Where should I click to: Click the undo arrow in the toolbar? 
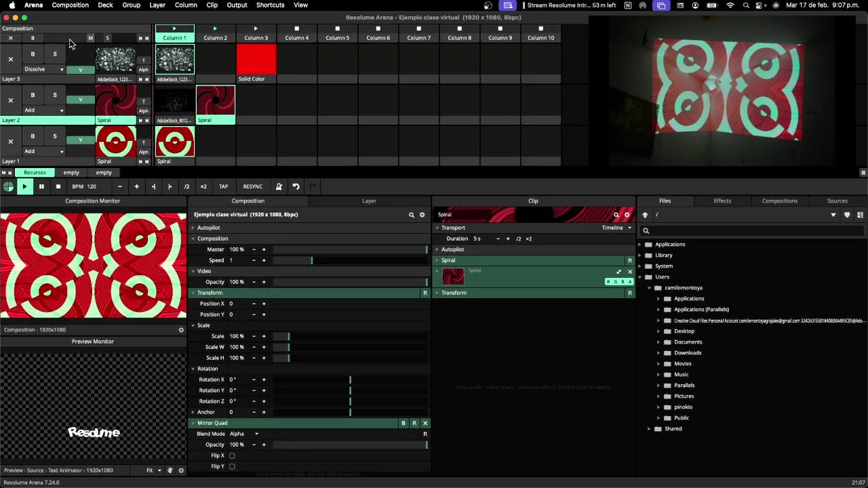click(296, 186)
